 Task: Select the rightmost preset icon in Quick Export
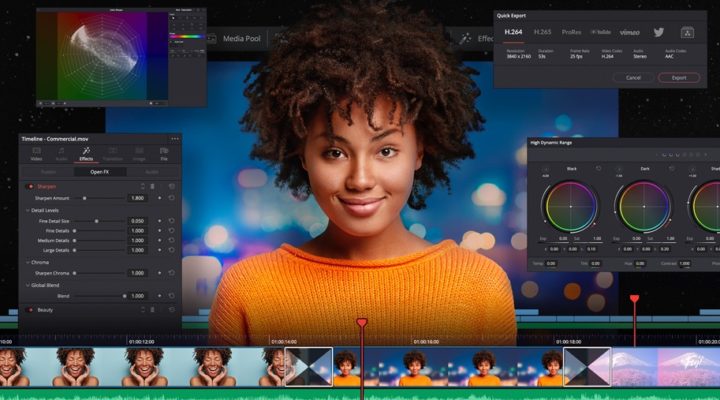[x=687, y=33]
